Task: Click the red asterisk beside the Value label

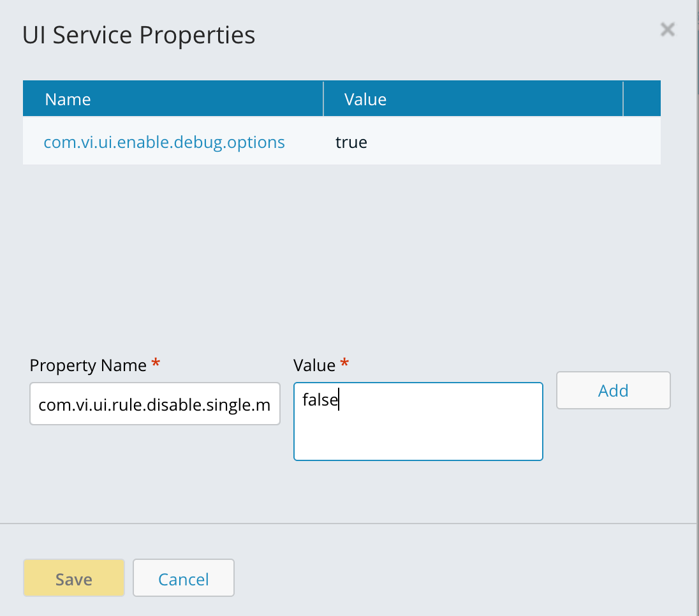Action: pos(344,363)
